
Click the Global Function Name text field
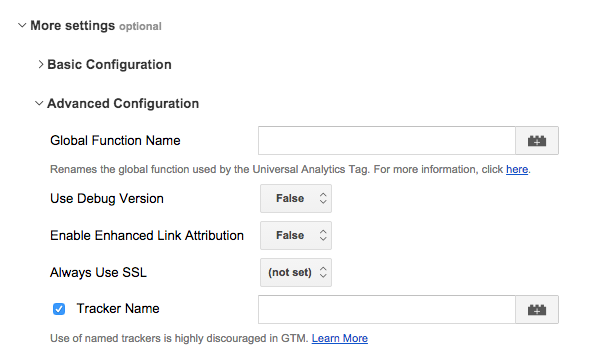tap(387, 140)
